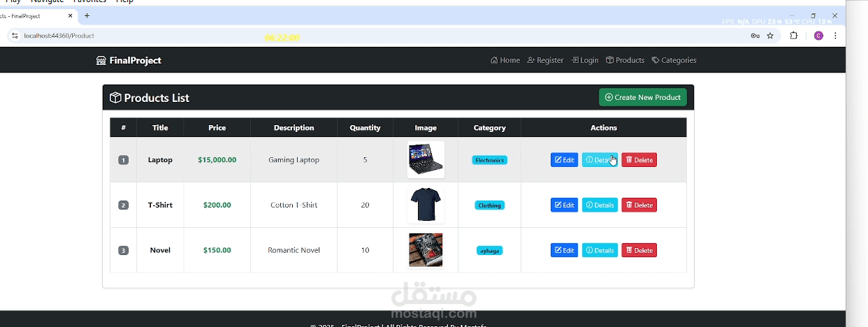Click the T-Shirt product image
Screen dimensions: 868x327
pos(426,205)
